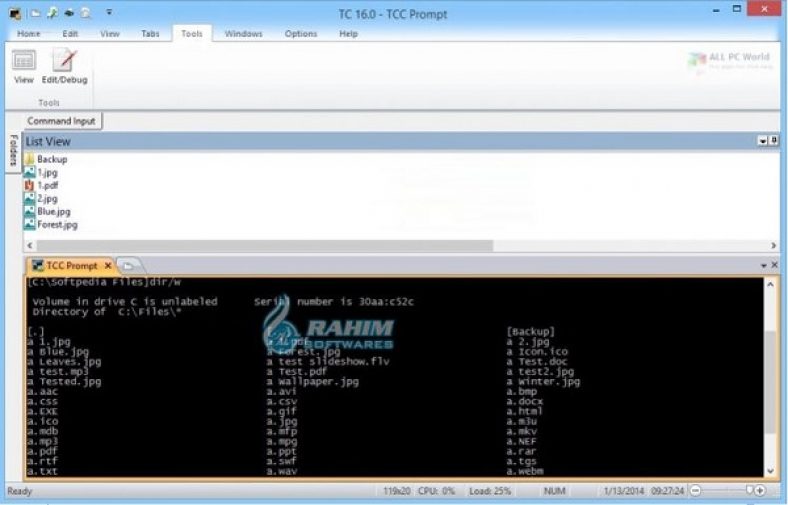Click console scrollbar down arrow
The width and height of the screenshot is (788, 505).
[770, 471]
